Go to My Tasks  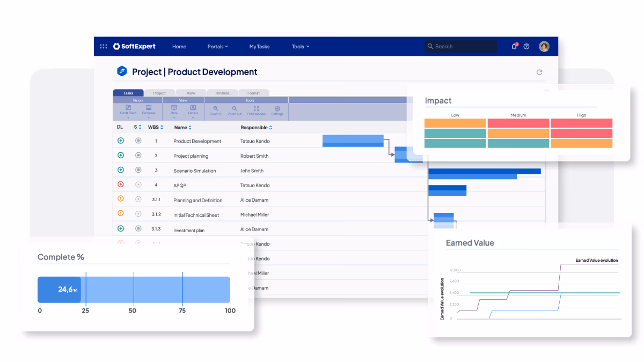[x=259, y=47]
